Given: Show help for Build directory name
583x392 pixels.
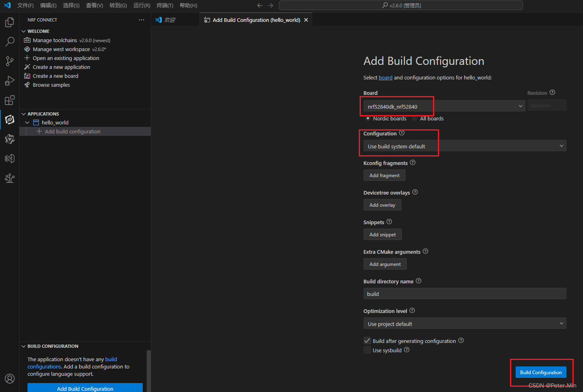Looking at the screenshot, I should pyautogui.click(x=419, y=281).
